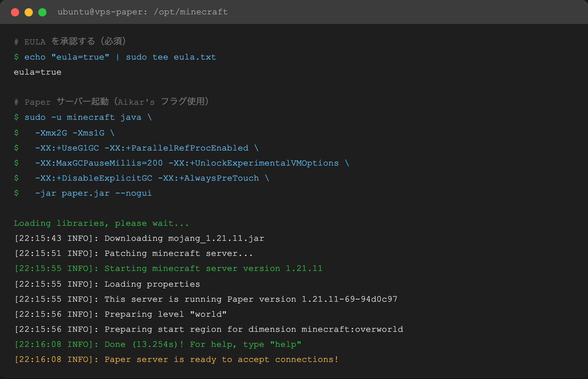Click the "Done (13.254s)!" log line

(x=158, y=344)
